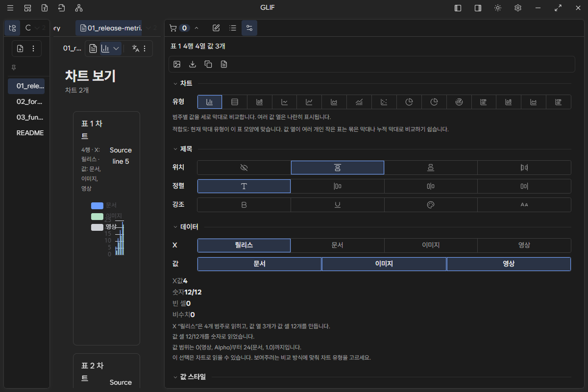The height and width of the screenshot is (392, 588).
Task: Expand the chart view dropdown chevron
Action: (116, 49)
